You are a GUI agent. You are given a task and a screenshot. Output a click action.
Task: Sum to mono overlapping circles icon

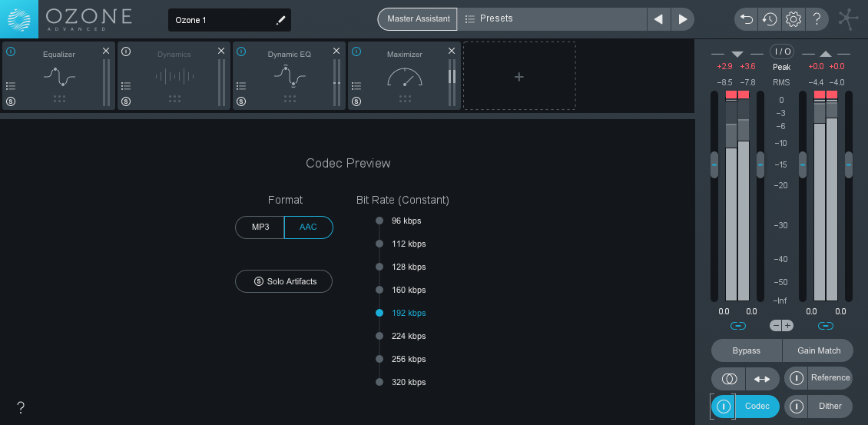728,379
